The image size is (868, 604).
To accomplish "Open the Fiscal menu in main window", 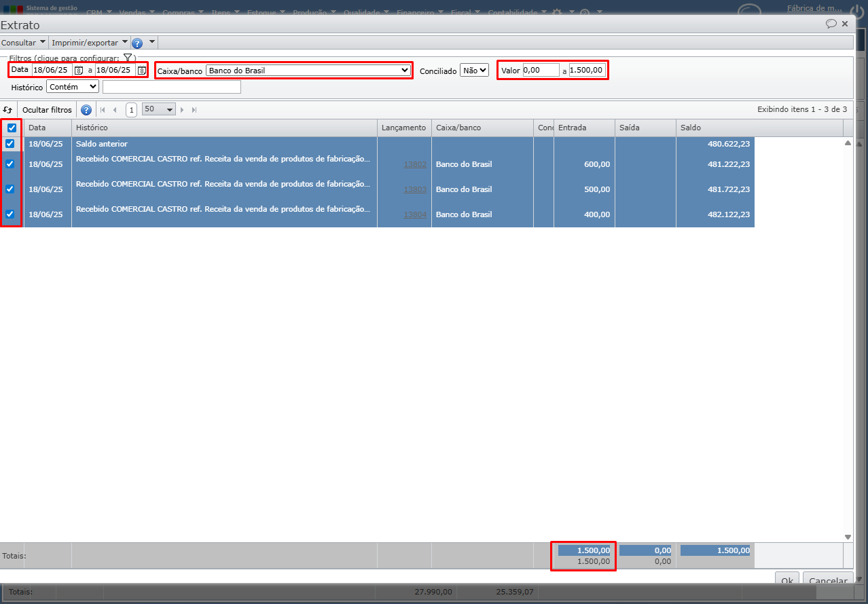I will click(465, 12).
